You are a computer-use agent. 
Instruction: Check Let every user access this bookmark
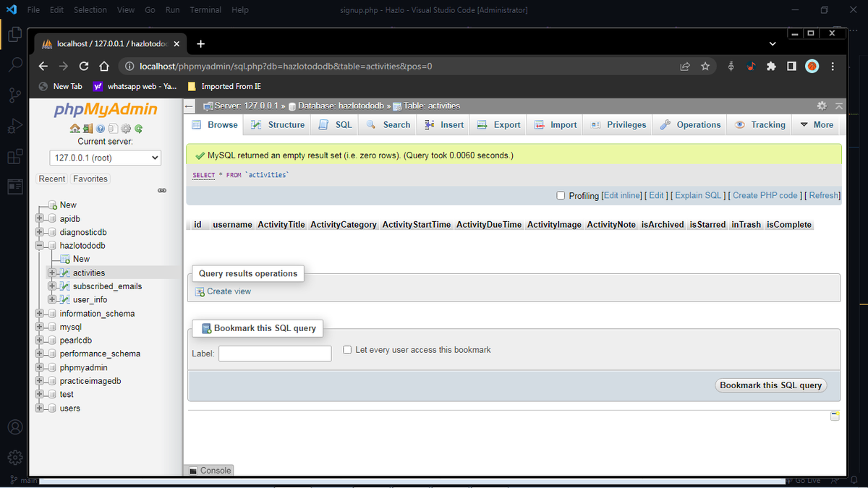point(347,349)
